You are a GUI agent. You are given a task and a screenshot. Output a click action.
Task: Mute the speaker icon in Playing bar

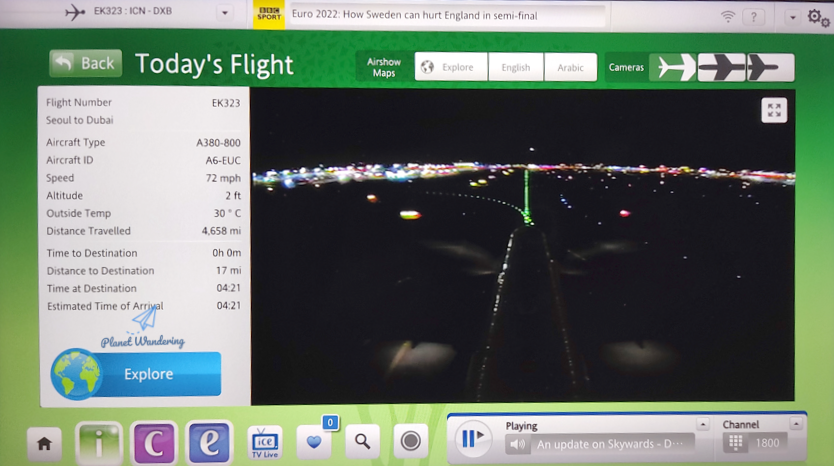pos(518,444)
